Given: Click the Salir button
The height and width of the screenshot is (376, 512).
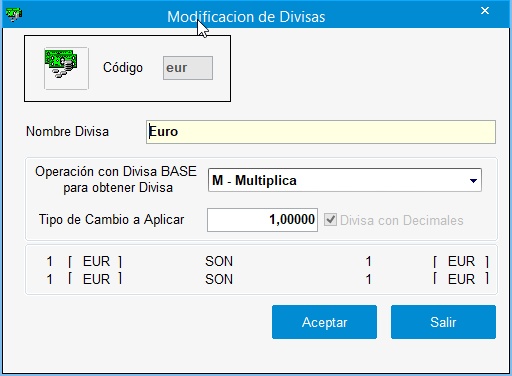Looking at the screenshot, I should tap(443, 322).
